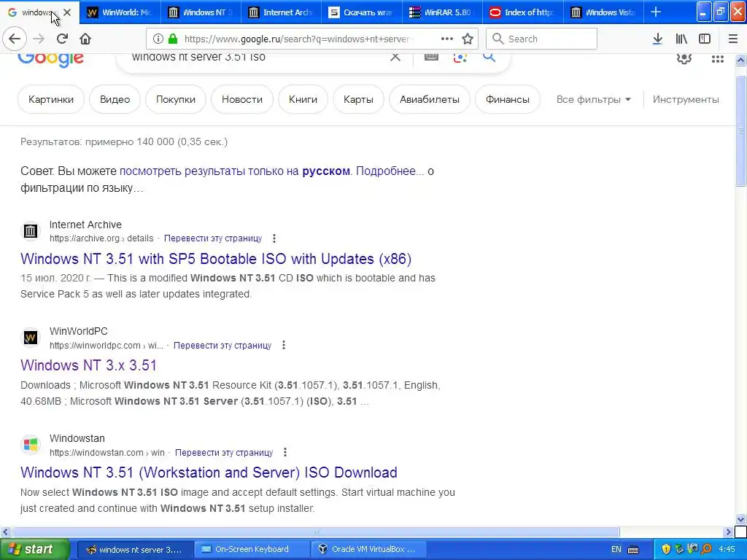Open Инструменты search tools
The width and height of the screenshot is (747, 560).
[686, 99]
